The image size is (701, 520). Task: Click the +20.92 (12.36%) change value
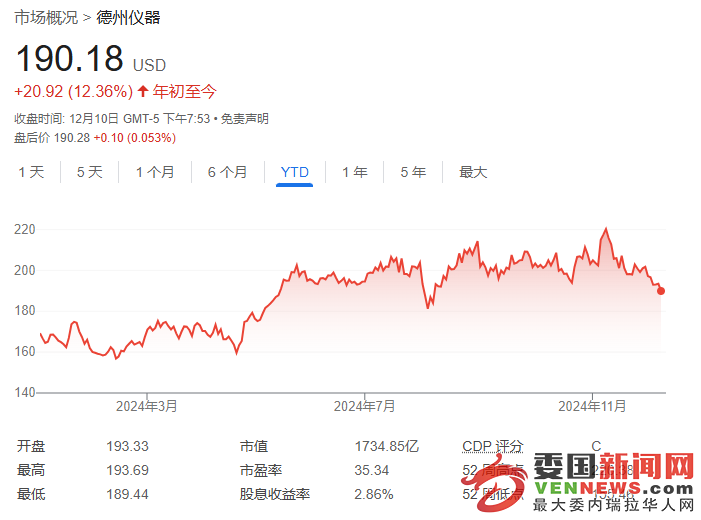pyautogui.click(x=74, y=92)
